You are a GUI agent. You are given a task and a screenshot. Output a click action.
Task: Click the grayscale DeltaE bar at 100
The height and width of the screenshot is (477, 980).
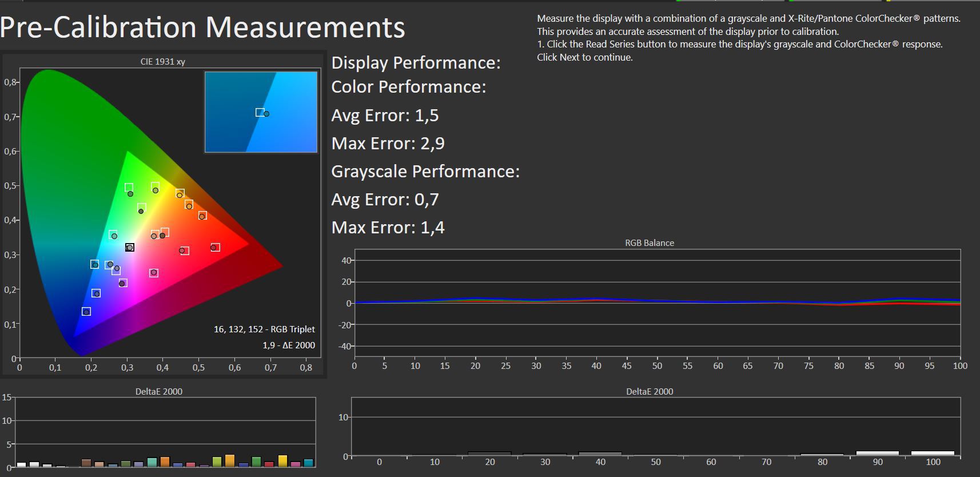933,454
